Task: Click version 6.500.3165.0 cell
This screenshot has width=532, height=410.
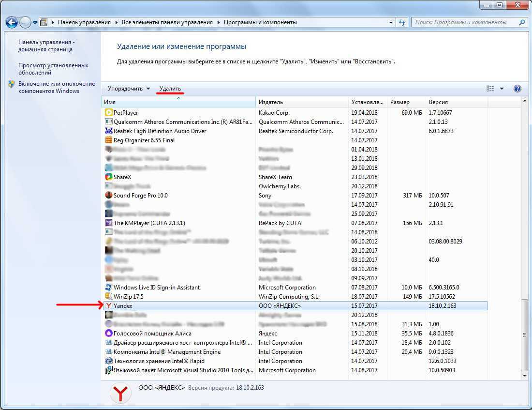Action: [444, 288]
